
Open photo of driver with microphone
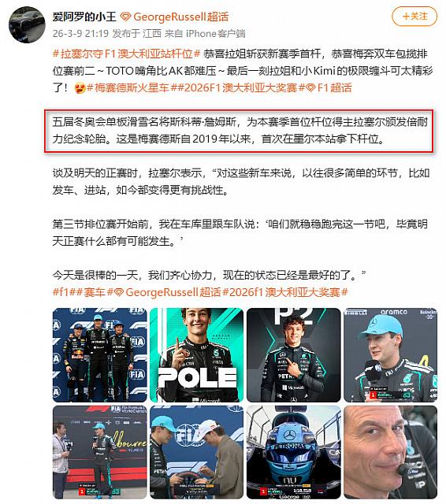click(390, 355)
